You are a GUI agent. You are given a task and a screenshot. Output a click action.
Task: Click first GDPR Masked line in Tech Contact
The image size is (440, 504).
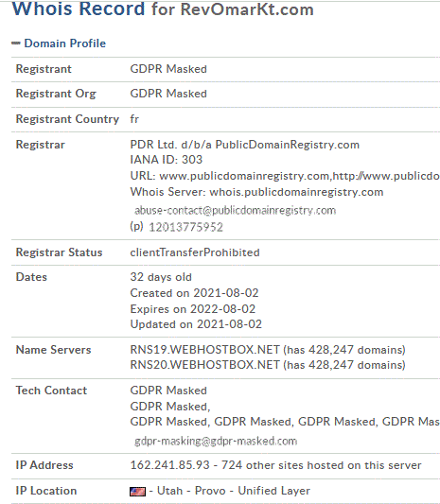click(x=168, y=391)
